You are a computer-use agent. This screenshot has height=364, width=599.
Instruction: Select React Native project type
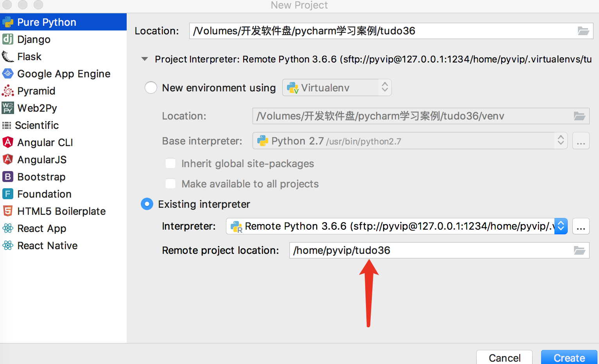(x=47, y=246)
